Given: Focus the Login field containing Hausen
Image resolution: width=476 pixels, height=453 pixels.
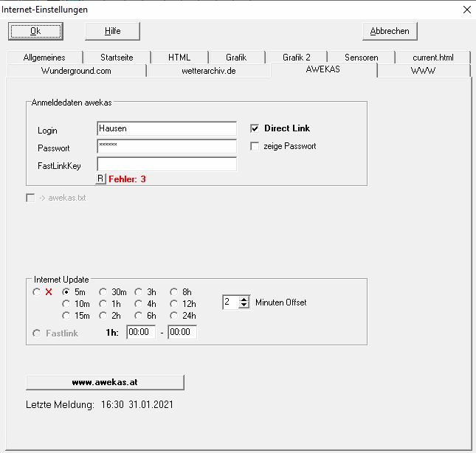Looking at the screenshot, I should (x=166, y=129).
